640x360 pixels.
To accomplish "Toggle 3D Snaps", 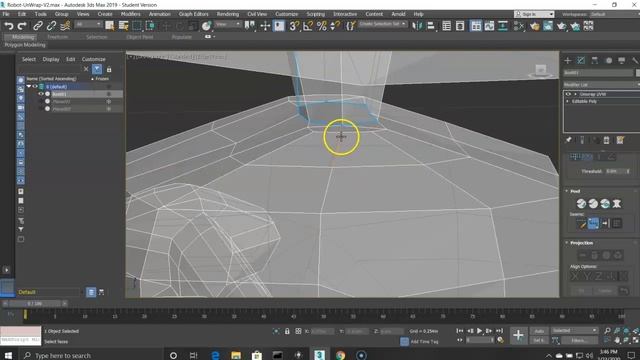I will coord(294,26).
